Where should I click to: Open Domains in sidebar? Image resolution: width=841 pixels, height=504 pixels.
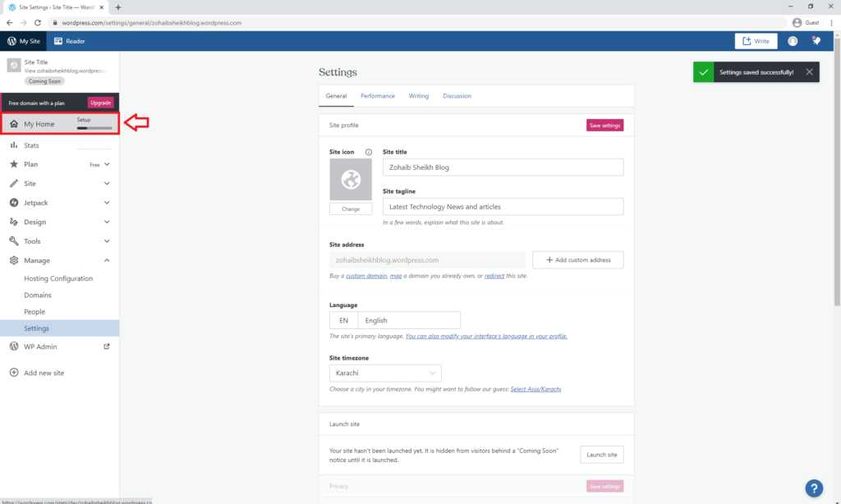point(38,295)
